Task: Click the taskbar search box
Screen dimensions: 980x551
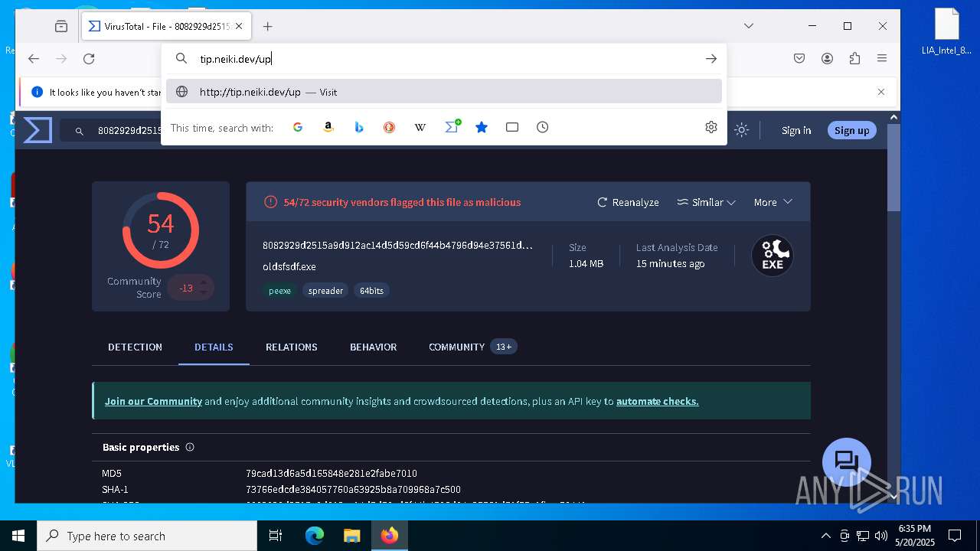Action: click(x=147, y=536)
